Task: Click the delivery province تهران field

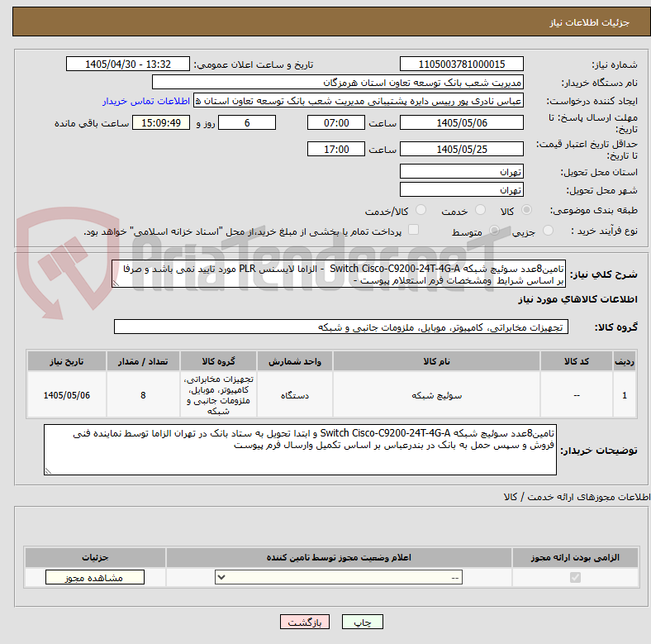Action: (461, 171)
